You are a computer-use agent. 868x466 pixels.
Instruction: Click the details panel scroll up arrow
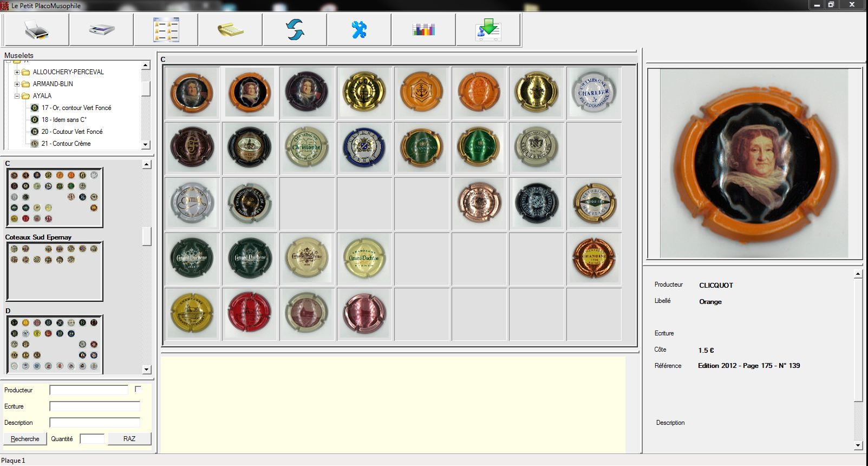point(858,274)
